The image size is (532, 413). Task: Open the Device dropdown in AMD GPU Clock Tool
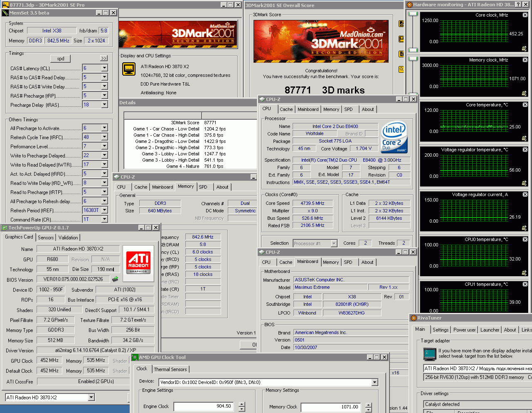374,382
